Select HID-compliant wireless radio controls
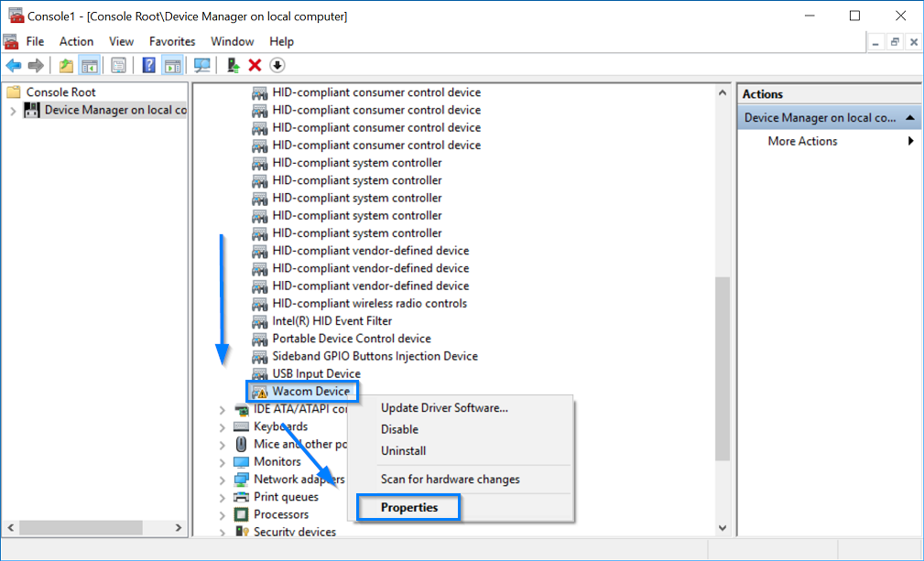 (369, 303)
